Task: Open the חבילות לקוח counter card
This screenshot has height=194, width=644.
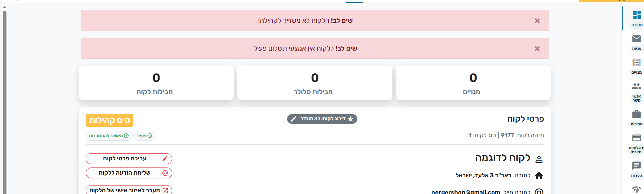Action: (x=156, y=83)
